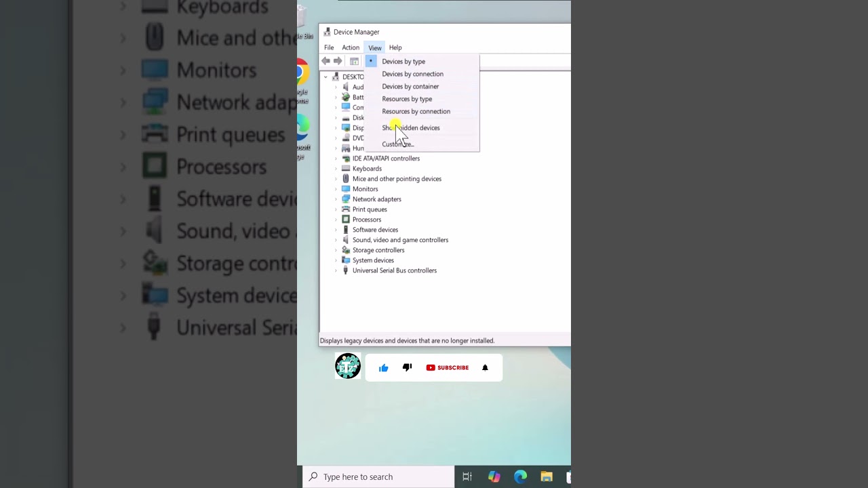Click the Google Chrome desktop shortcut
This screenshot has width=868, height=488.
(302, 72)
